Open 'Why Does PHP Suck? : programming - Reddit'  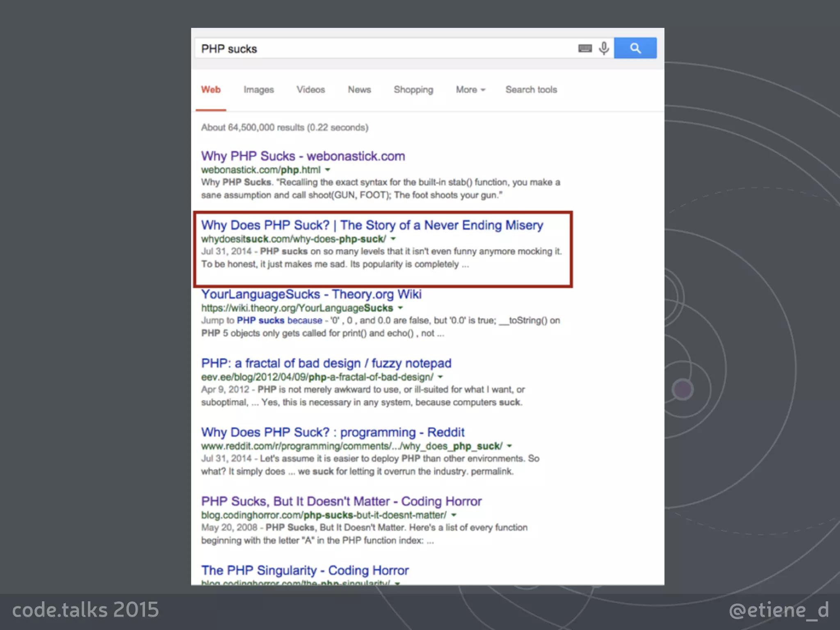pyautogui.click(x=333, y=432)
